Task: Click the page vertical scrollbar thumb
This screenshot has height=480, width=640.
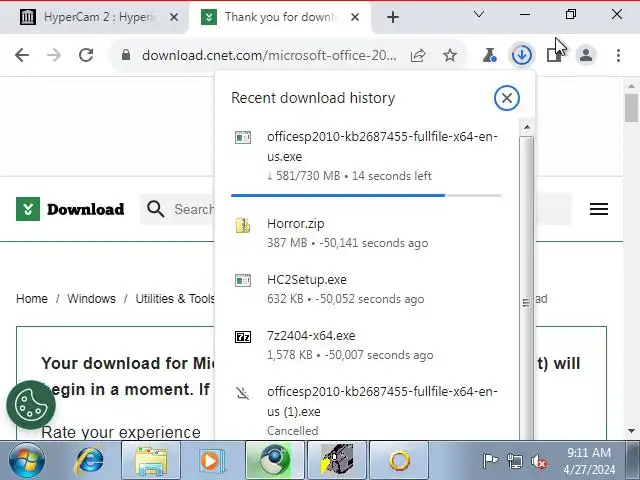Action: coord(632,107)
